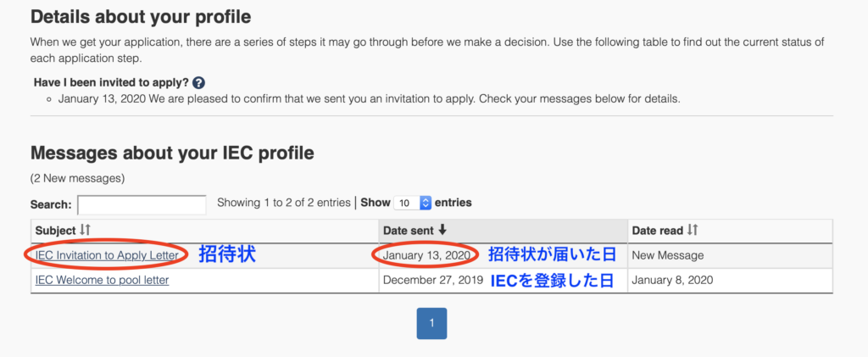Screen dimensions: 868x357
Task: Click the down arrow beside Date sent
Action: (442, 231)
